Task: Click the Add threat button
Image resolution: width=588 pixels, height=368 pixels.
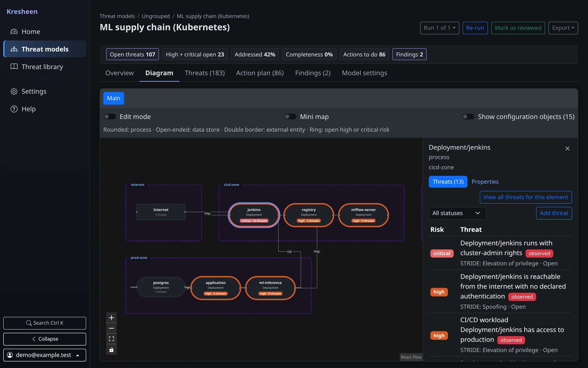Action: click(x=554, y=213)
